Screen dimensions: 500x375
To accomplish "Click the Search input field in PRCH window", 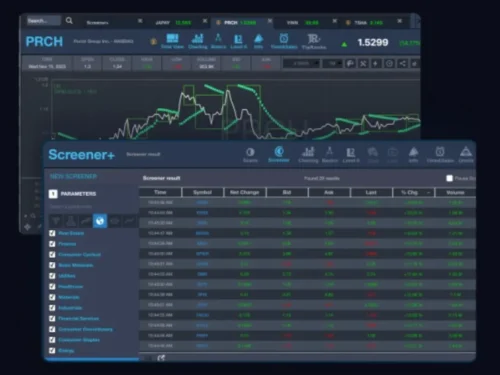I will 43,21.
